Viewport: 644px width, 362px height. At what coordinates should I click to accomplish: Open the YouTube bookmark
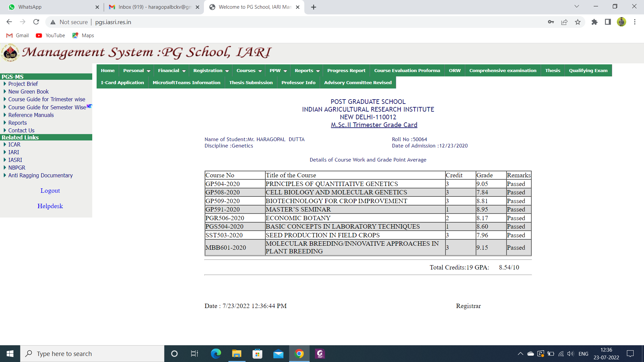[x=51, y=36]
